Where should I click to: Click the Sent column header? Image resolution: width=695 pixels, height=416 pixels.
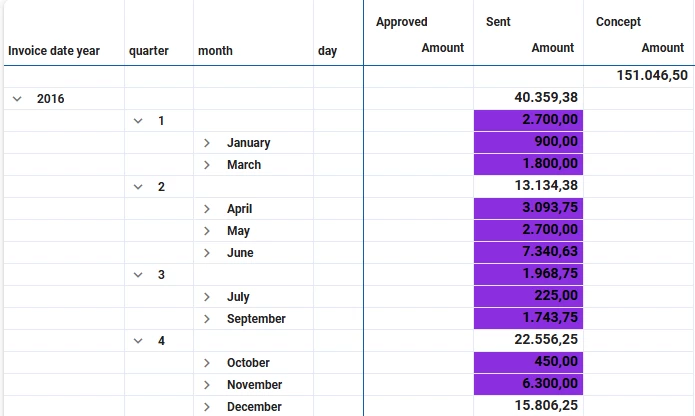pos(498,22)
